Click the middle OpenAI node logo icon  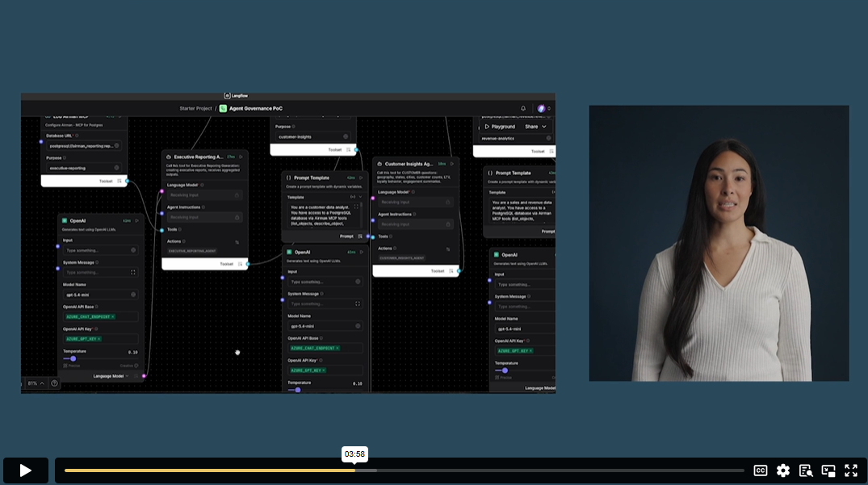(289, 252)
